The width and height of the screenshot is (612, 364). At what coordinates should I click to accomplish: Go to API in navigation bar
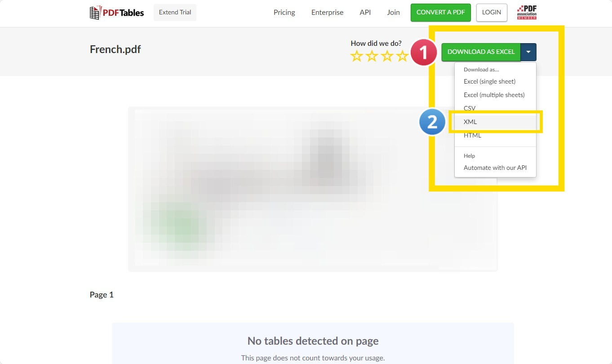[x=365, y=13]
